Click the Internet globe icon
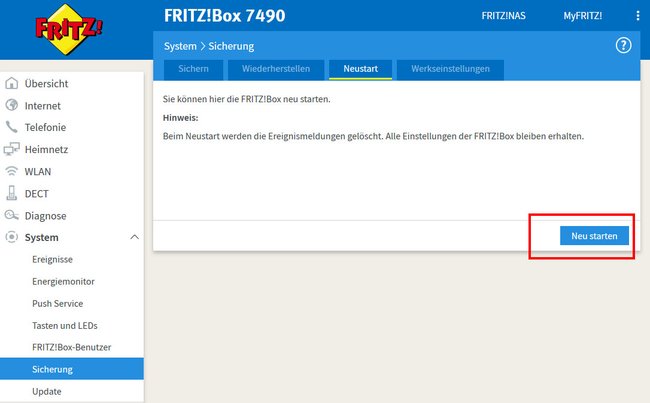This screenshot has height=403, width=650. [12, 105]
